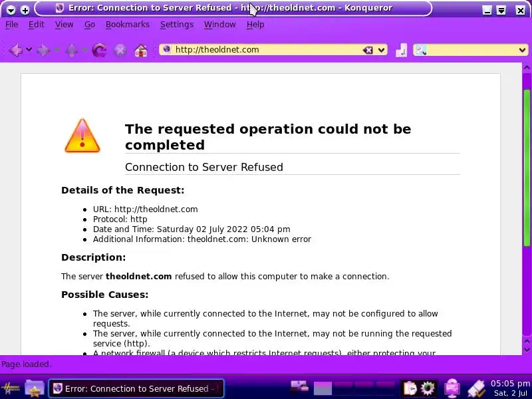
Task: Click the 'Protocol: http' detail line
Action: [120, 219]
